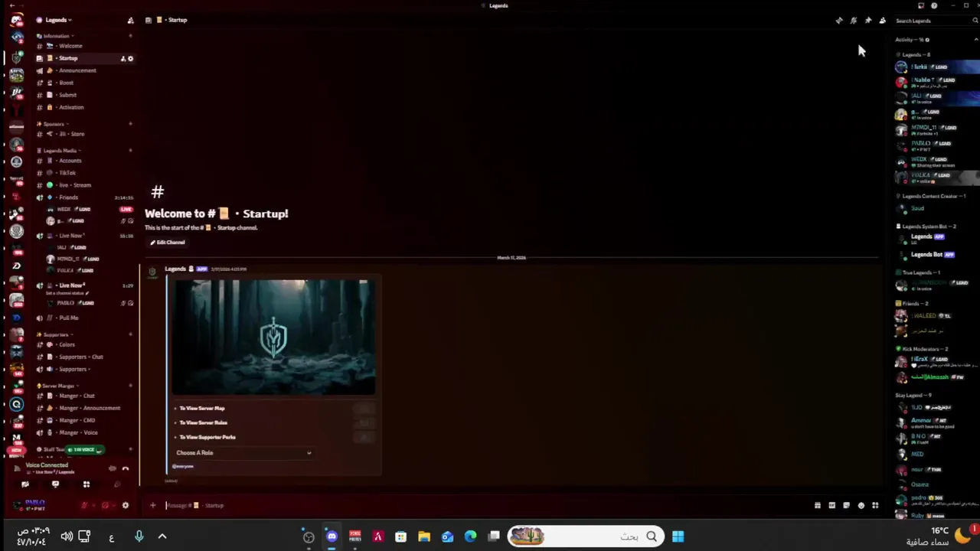Open emoji picker in message bar

pyautogui.click(x=861, y=505)
